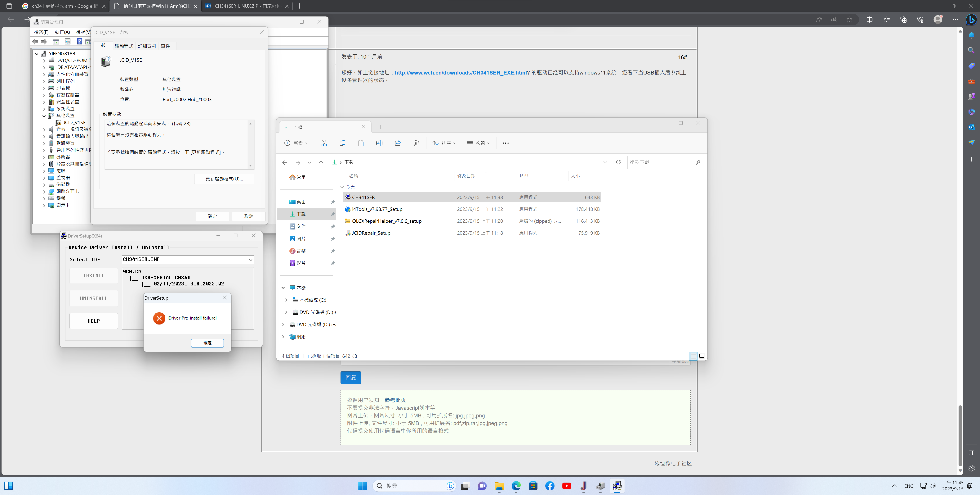Switch to the 事件 tab in properties dialog
The height and width of the screenshot is (495, 980).
[165, 46]
